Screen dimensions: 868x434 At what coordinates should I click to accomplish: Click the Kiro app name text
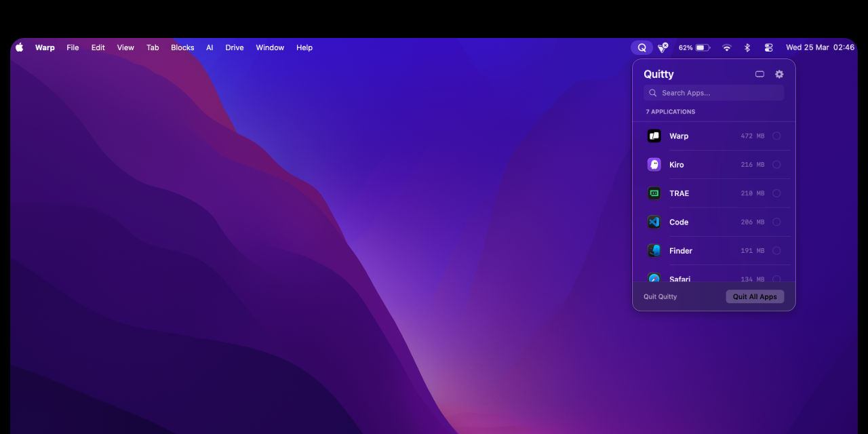coord(677,165)
